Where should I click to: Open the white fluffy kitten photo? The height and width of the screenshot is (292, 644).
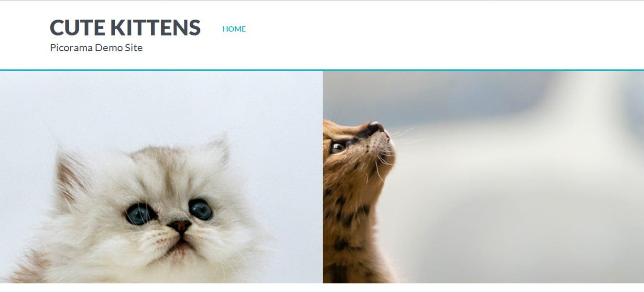(x=161, y=177)
